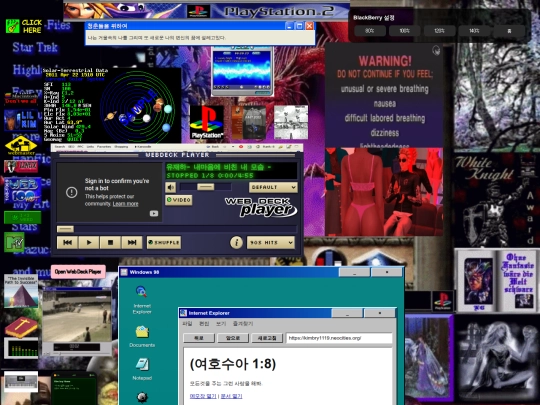The height and width of the screenshot is (405, 540).
Task: Play the track in Webdeck Player
Action: tap(89, 242)
